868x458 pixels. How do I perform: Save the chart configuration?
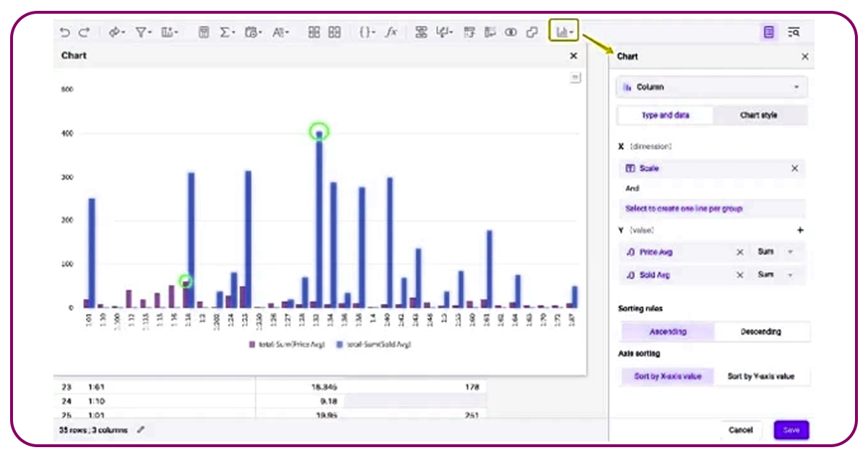point(791,430)
